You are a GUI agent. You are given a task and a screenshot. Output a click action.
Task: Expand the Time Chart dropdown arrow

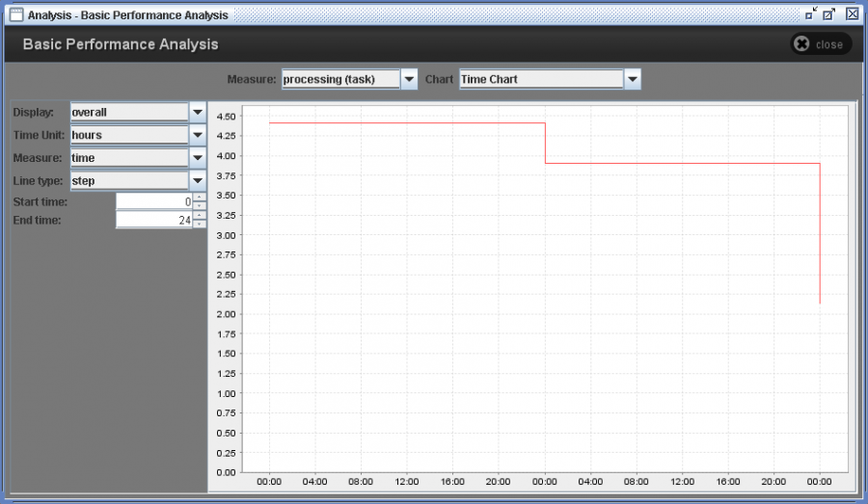(x=633, y=79)
